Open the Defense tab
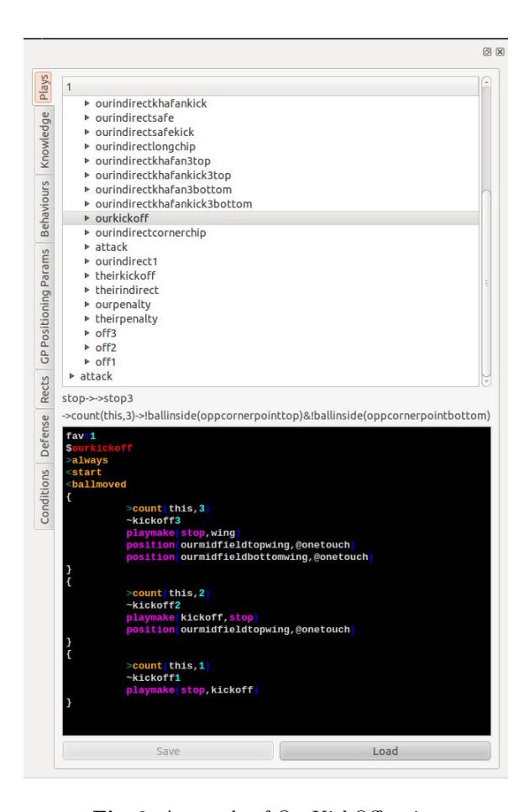This screenshot has height=812, width=524. 44,436
